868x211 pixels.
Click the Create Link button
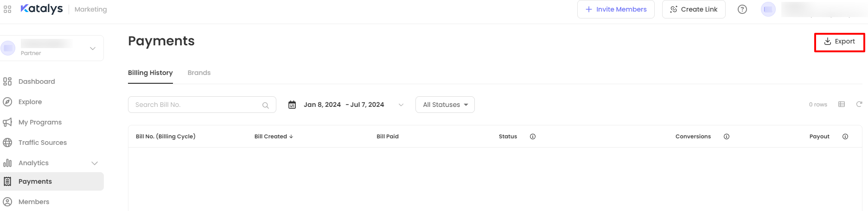point(694,9)
